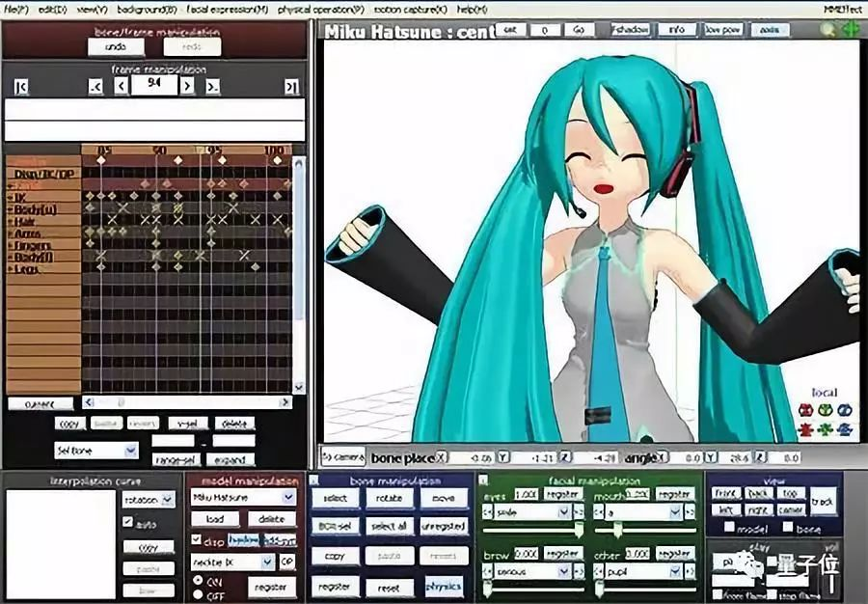Open the mouth morph dropdown
This screenshot has height=604, width=868.
[643, 512]
